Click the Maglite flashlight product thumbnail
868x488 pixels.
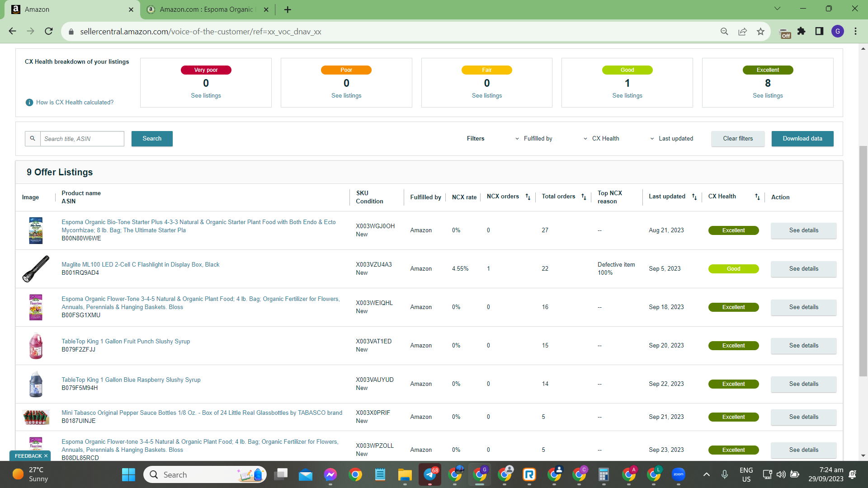36,269
